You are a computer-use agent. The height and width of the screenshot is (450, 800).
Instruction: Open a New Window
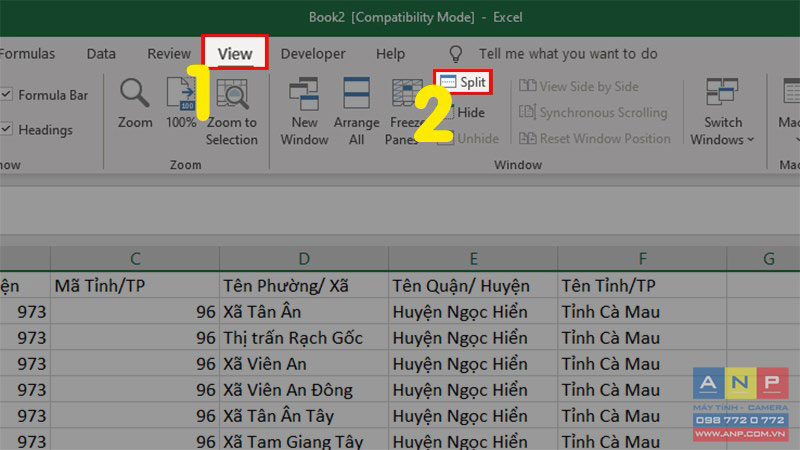304,112
